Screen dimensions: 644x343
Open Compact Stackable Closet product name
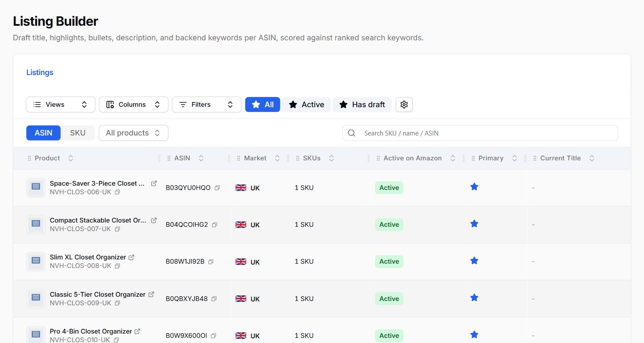pyautogui.click(x=98, y=220)
